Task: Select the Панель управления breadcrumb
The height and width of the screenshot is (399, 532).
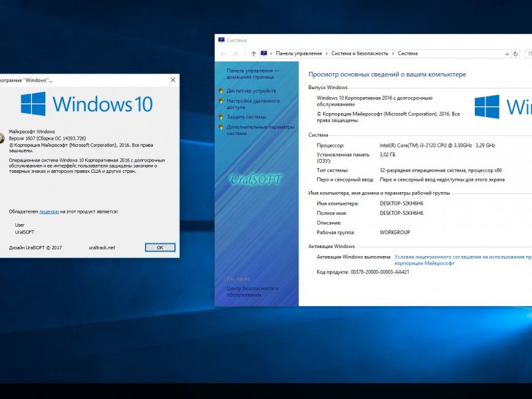Action: point(299,53)
